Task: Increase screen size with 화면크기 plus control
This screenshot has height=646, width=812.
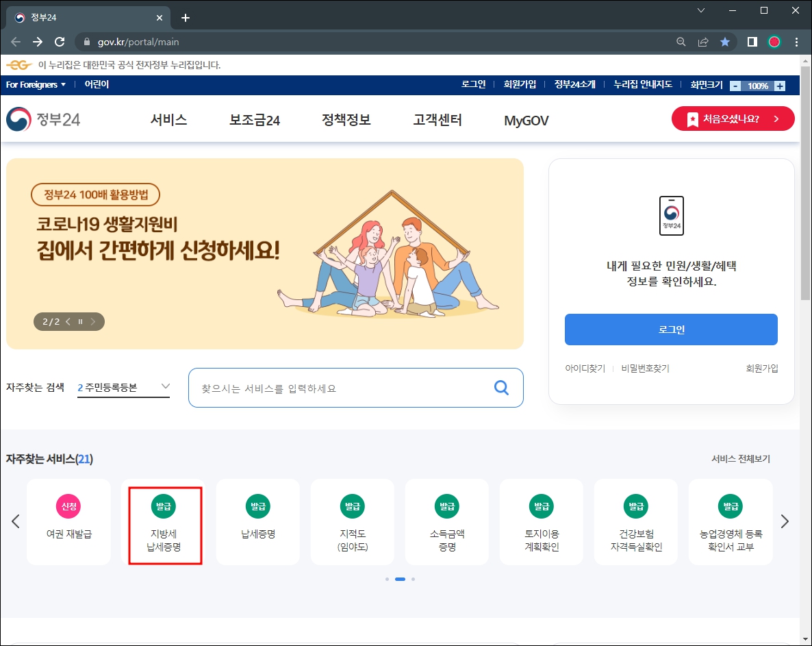Action: coord(781,86)
